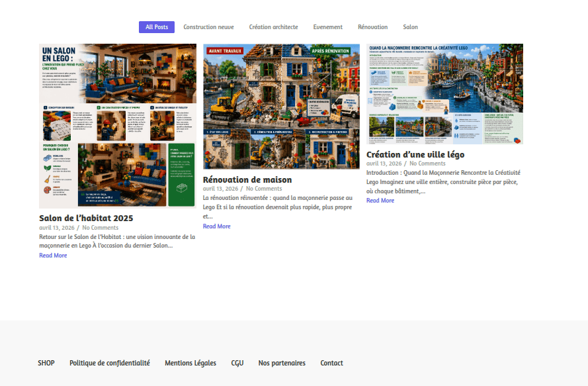View No Comments on Rénovation de maison
Viewport: 588px width, 386px height.
click(x=264, y=189)
